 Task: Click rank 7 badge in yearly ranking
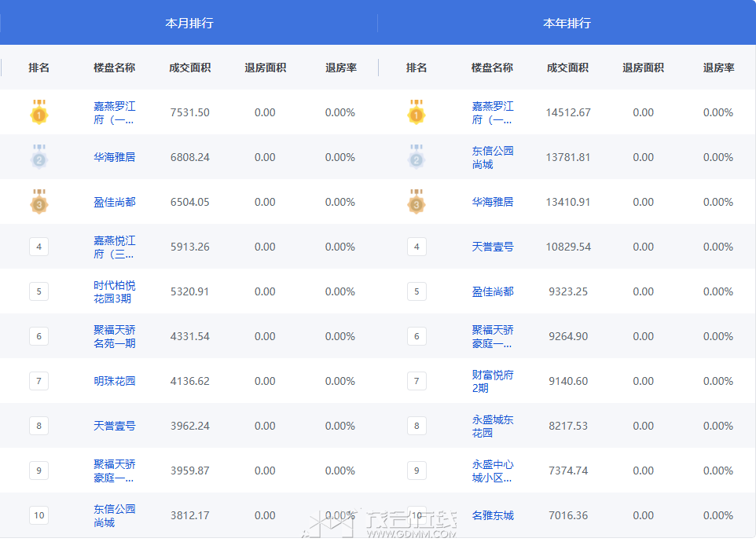pyautogui.click(x=417, y=381)
